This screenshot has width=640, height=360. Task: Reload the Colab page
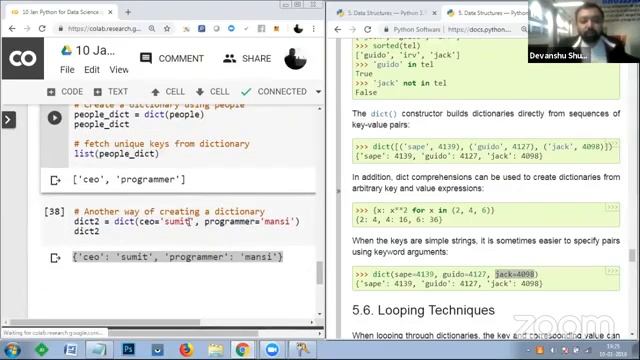click(42, 29)
